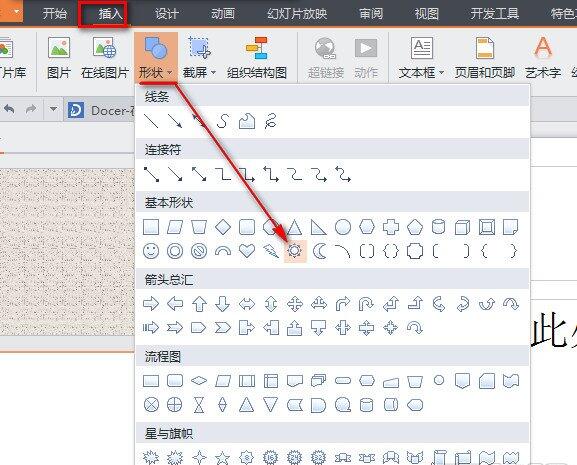Select the flowchart collate hourglass
Screen dimensions: 577x465
(x=199, y=405)
